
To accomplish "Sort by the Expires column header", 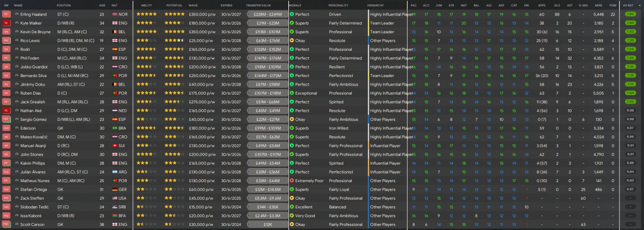I will [226, 5].
